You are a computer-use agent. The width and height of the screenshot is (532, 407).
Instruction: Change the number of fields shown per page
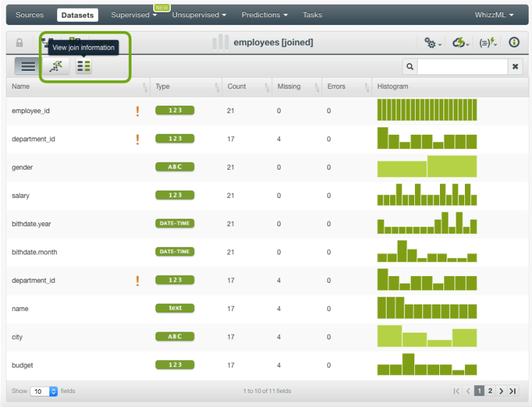[45, 391]
